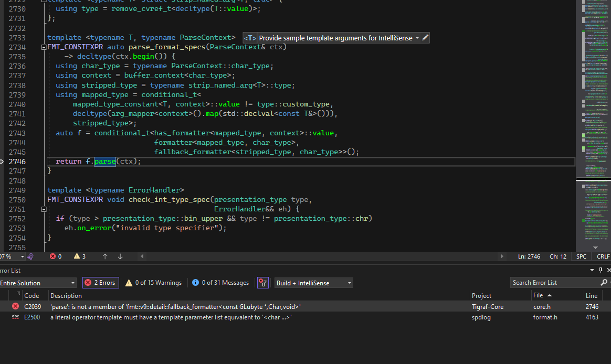Screen dimensions: 611x364
Task: Click the red error icon beside C2039
Action: coord(15,306)
